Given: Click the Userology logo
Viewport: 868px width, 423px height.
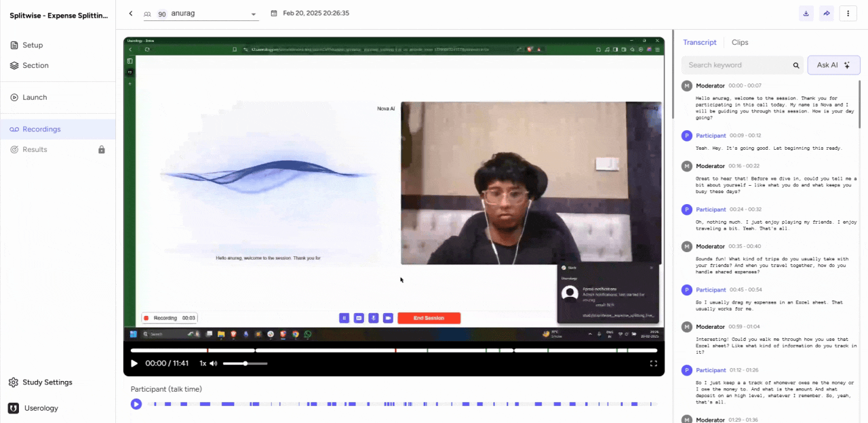Looking at the screenshot, I should click(12, 407).
